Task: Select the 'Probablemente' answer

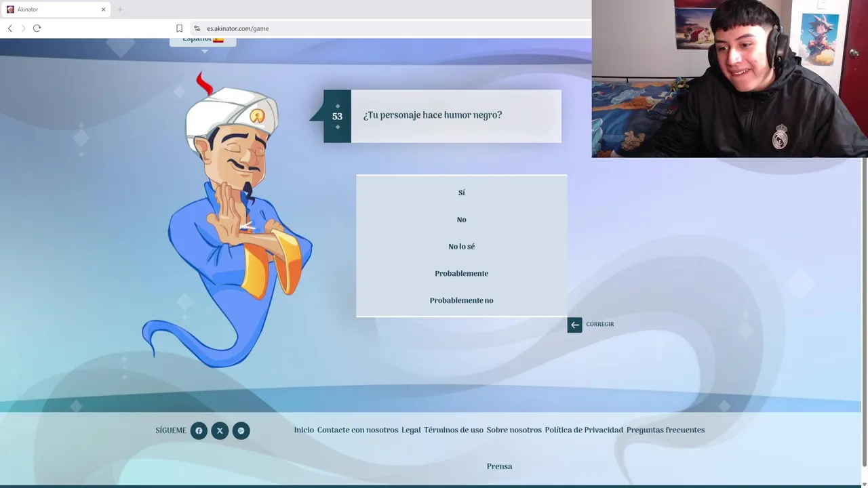Action: (x=461, y=273)
